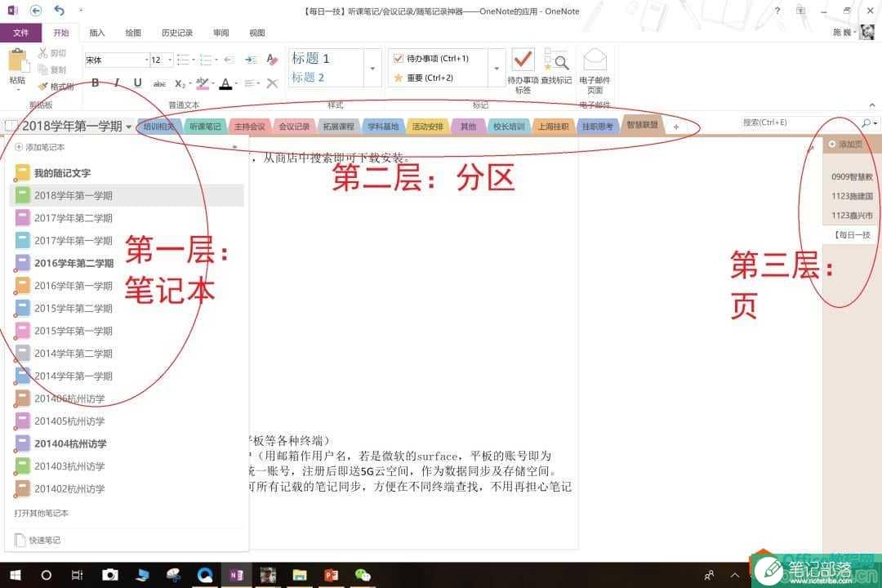The height and width of the screenshot is (588, 882).
Task: Toggle strikethrough abc formatting
Action: click(159, 83)
